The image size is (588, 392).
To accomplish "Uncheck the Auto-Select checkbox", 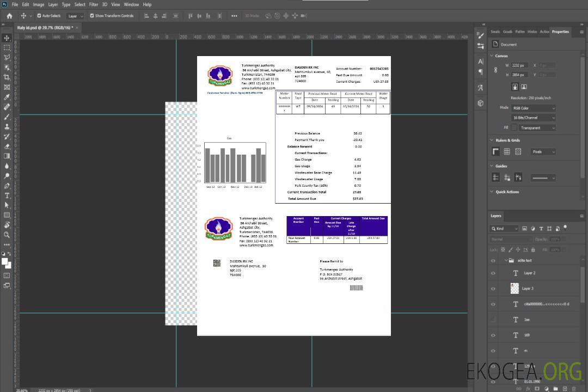I will 39,16.
